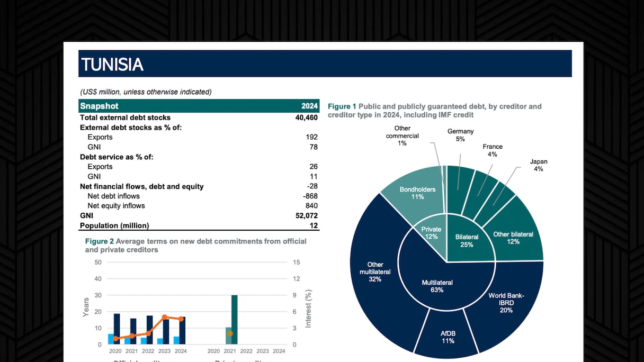This screenshot has width=644, height=362.
Task: Click the Figure 2 caption text
Action: tap(196, 245)
